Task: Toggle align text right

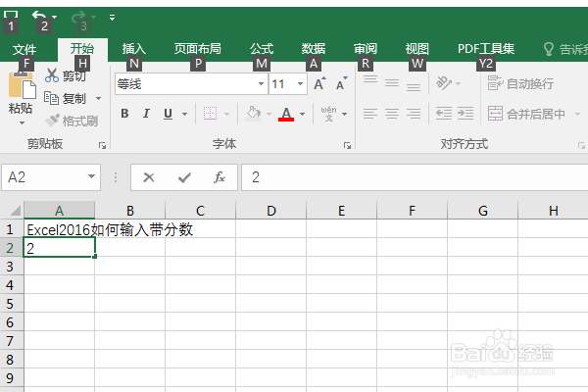Action: click(x=414, y=114)
